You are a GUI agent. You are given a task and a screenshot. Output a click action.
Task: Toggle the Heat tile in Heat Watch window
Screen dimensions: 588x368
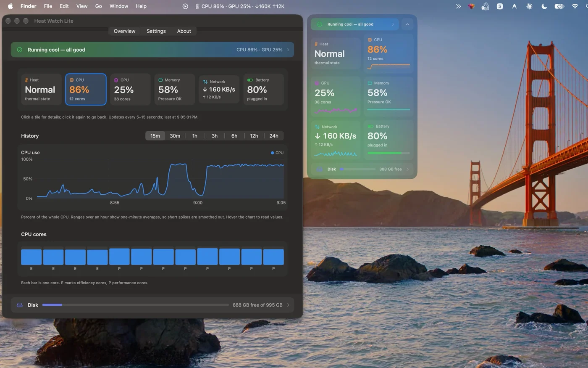[x=41, y=89]
